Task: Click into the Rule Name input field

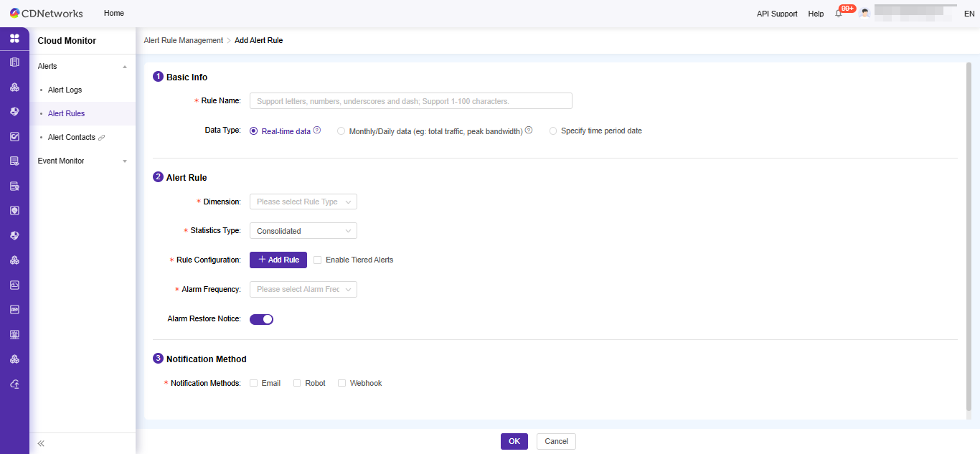Action: click(410, 101)
